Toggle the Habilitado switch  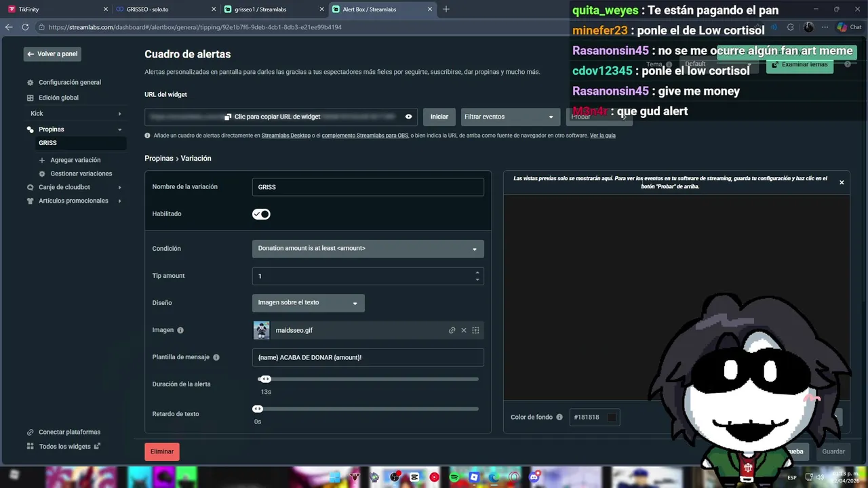tap(261, 214)
